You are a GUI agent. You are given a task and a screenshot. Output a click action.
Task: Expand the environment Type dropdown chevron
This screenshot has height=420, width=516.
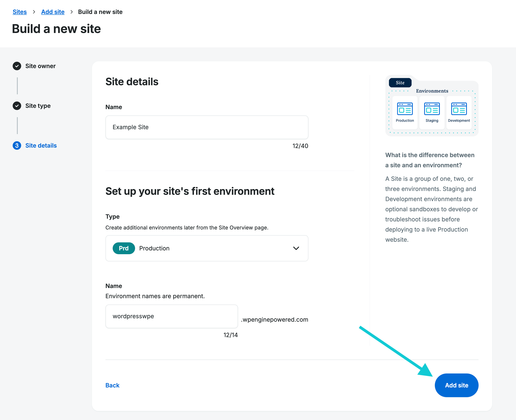click(x=296, y=248)
